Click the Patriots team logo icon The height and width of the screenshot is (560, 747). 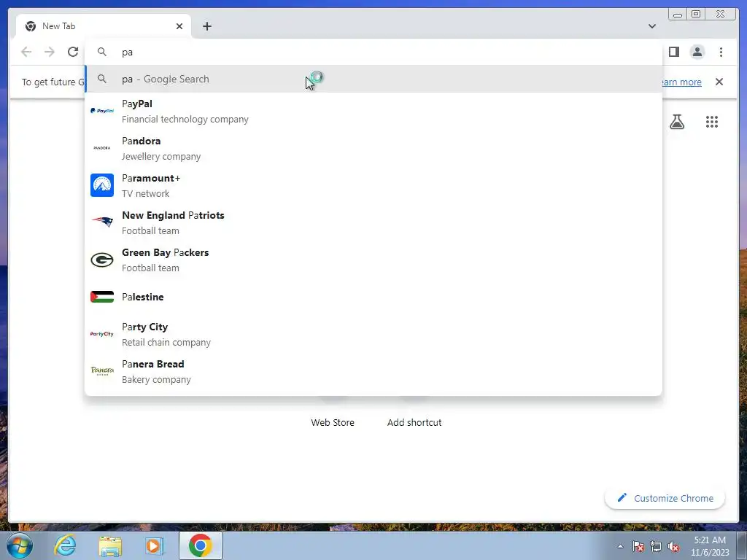(102, 222)
